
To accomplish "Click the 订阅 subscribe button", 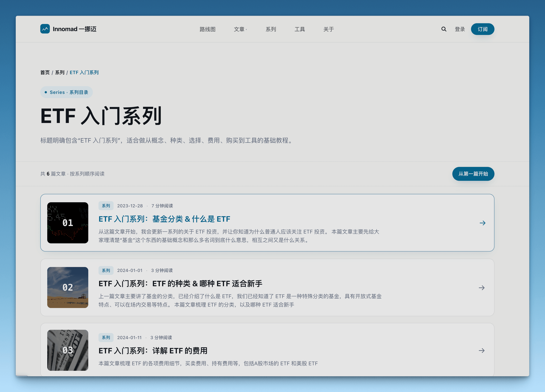I will (482, 29).
